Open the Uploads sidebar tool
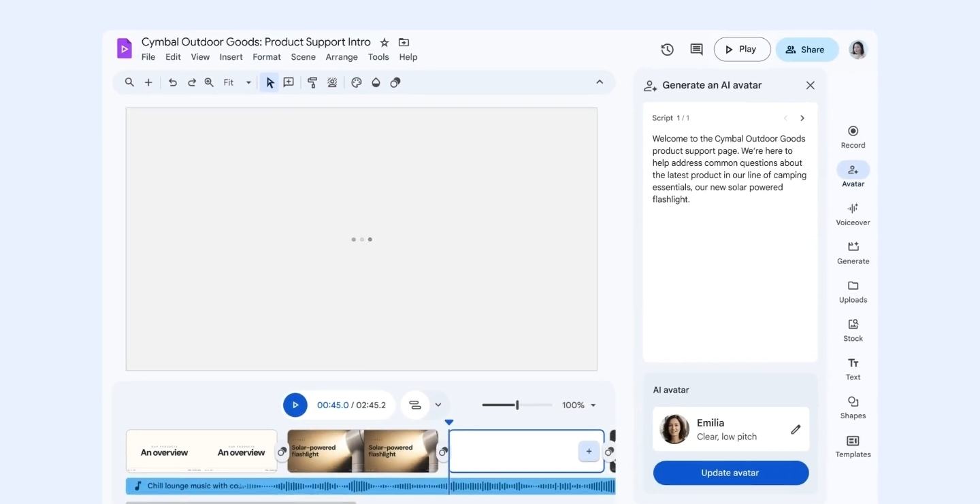The height and width of the screenshot is (504, 980). [x=853, y=291]
